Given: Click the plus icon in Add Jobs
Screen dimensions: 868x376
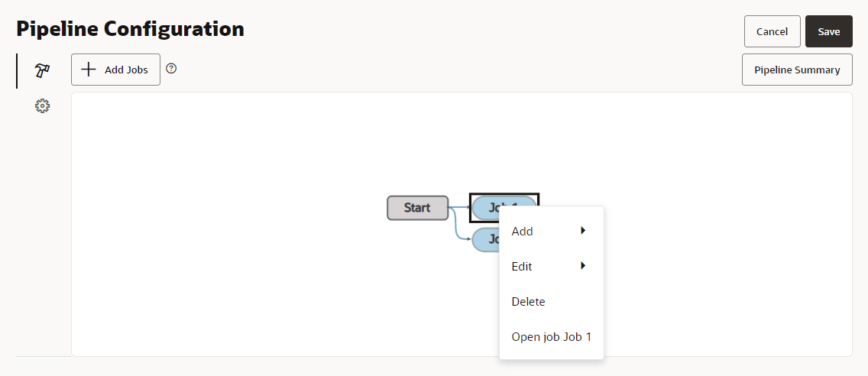Looking at the screenshot, I should [x=89, y=70].
